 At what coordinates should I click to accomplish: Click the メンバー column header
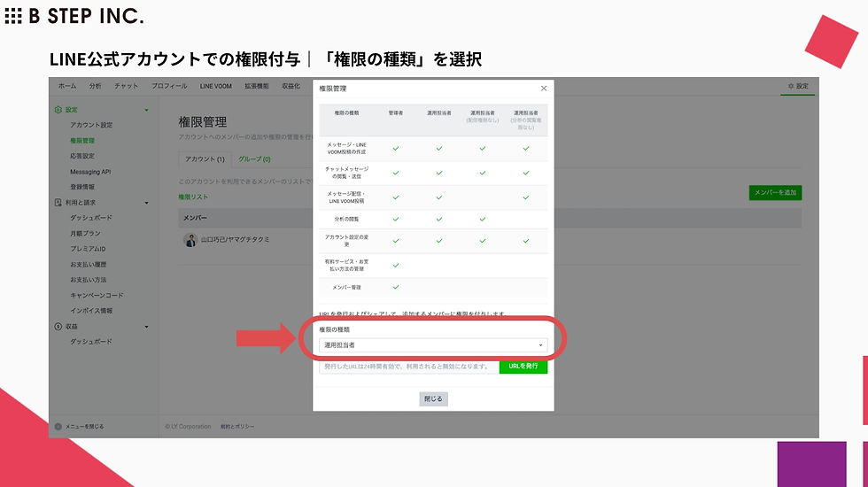195,218
